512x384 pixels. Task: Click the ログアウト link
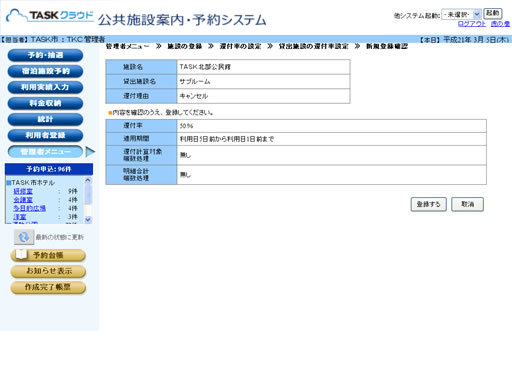tap(472, 24)
